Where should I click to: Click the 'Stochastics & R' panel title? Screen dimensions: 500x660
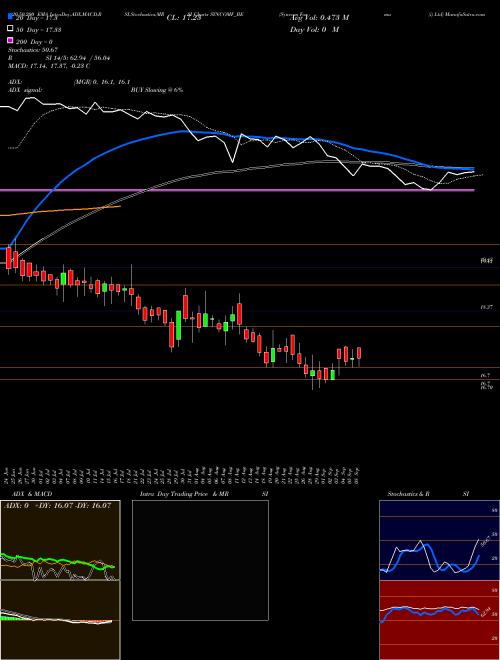409,494
